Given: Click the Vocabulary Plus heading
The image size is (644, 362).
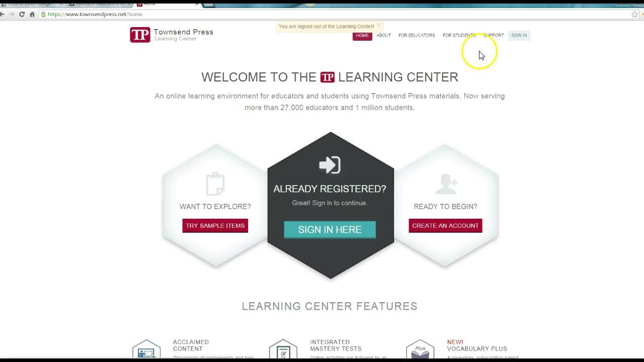Looking at the screenshot, I should [477, 349].
